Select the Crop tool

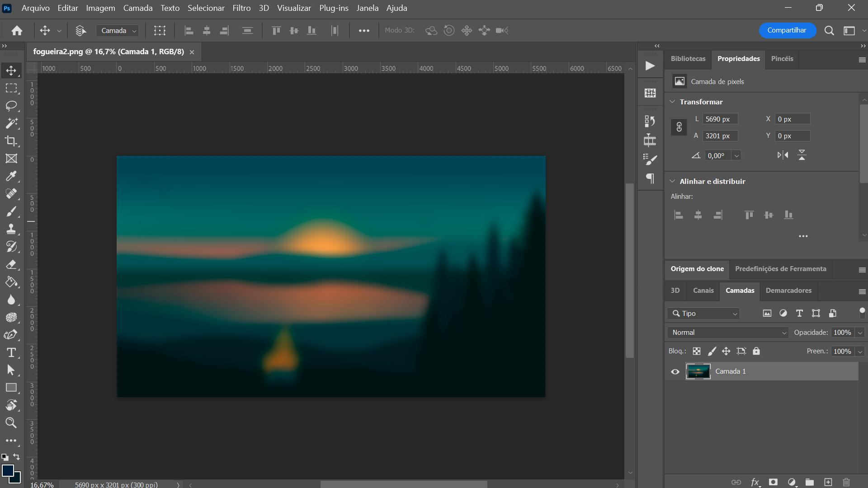point(11,141)
